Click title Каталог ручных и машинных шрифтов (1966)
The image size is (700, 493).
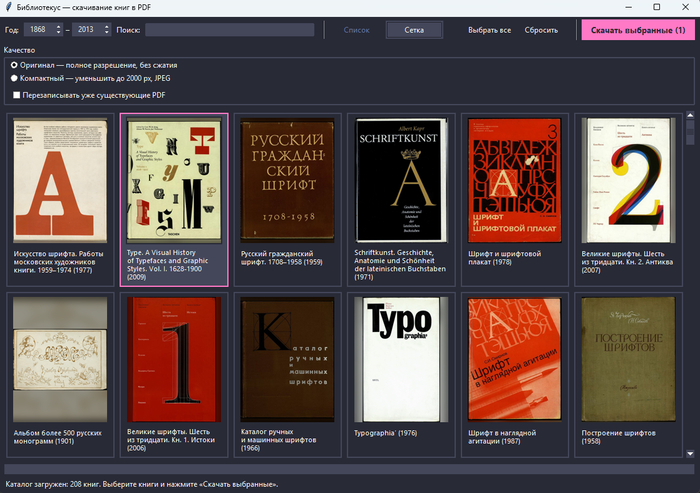(279, 439)
